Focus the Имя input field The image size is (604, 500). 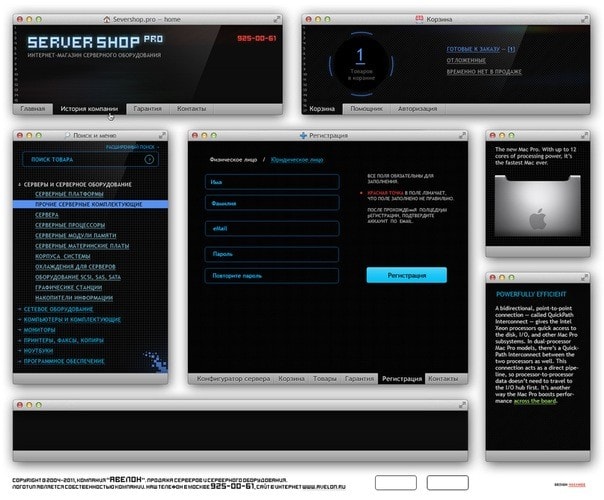pyautogui.click(x=272, y=182)
